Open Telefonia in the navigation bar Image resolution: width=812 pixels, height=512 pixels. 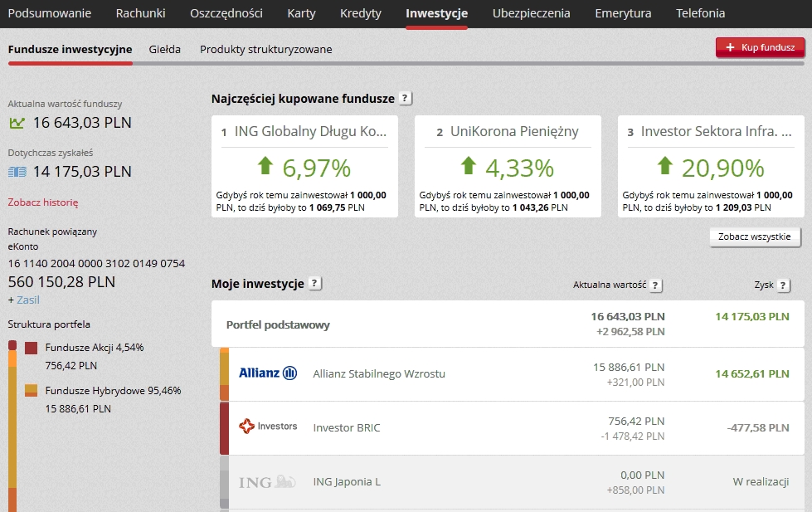click(700, 13)
